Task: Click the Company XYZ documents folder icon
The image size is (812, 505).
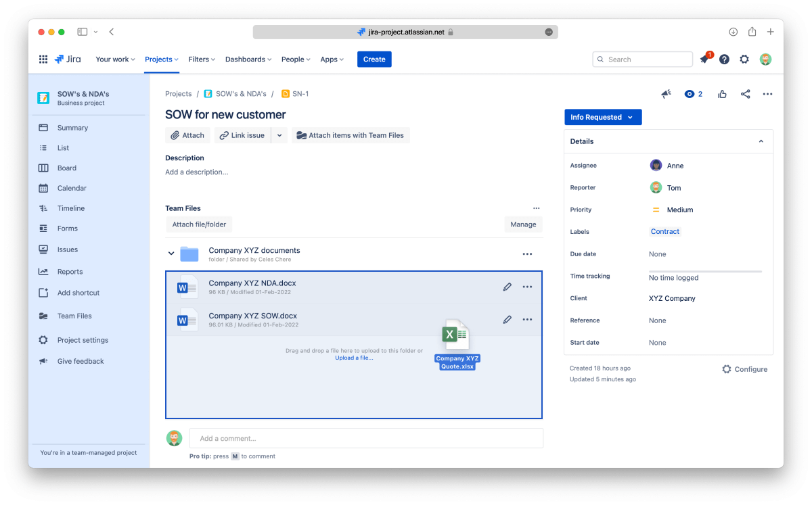Action: pos(189,254)
